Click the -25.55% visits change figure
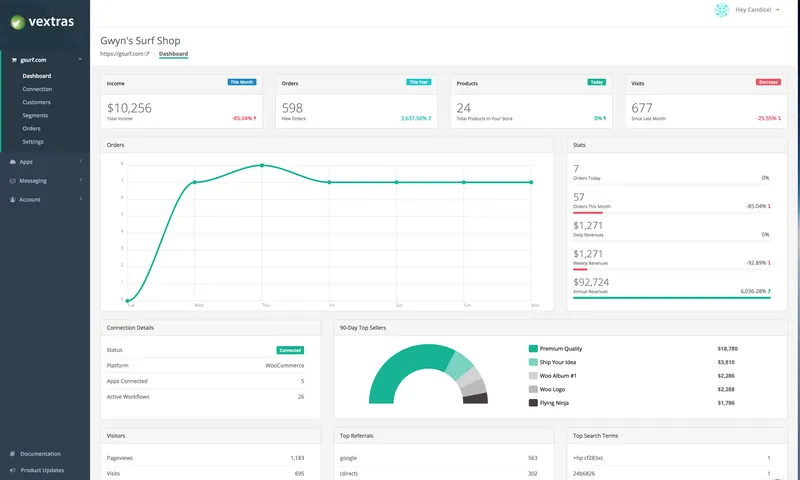This screenshot has width=800, height=480. pyautogui.click(x=768, y=118)
